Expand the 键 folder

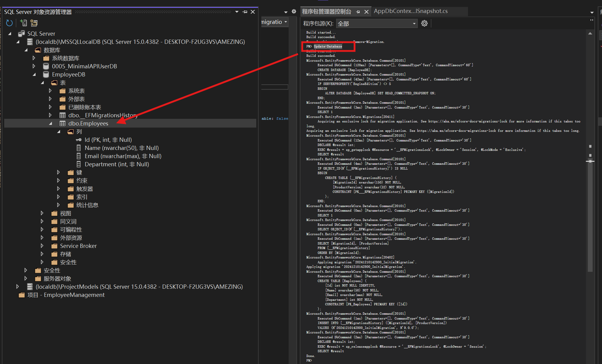coord(58,172)
